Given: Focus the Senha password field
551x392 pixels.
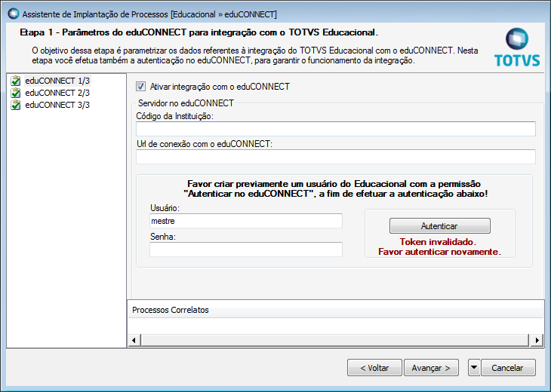Looking at the screenshot, I should (246, 250).
